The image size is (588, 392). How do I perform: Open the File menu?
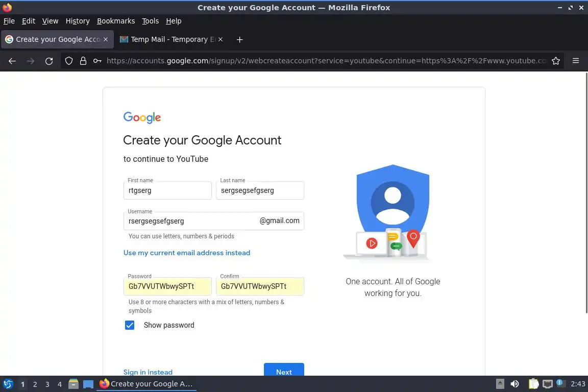(x=9, y=21)
